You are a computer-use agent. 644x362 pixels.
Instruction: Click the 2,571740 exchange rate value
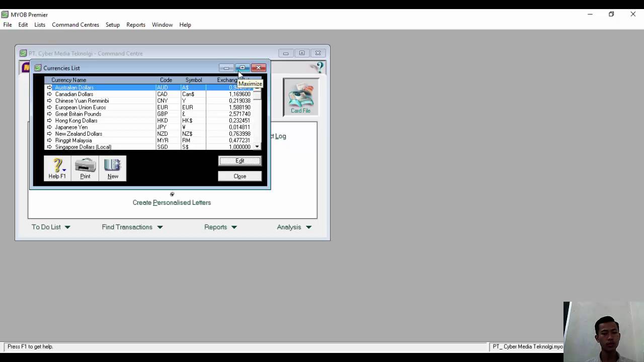coord(239,114)
